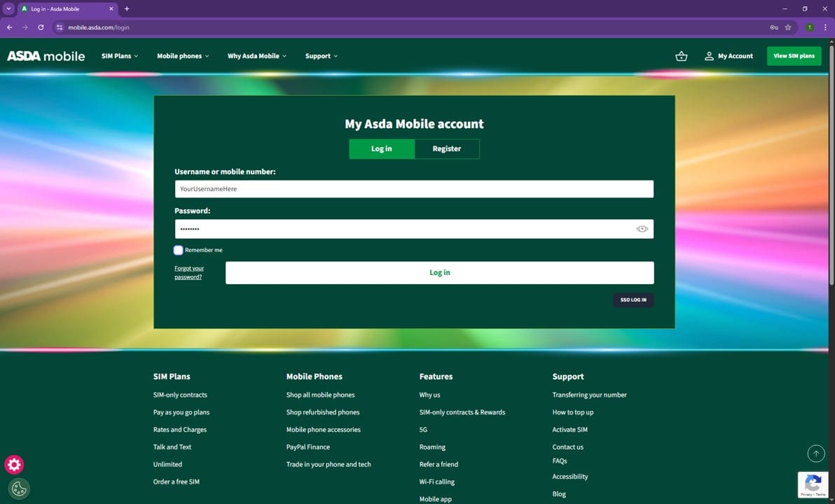This screenshot has width=835, height=504.
Task: Open the tab search dropdown arrow
Action: pos(8,8)
